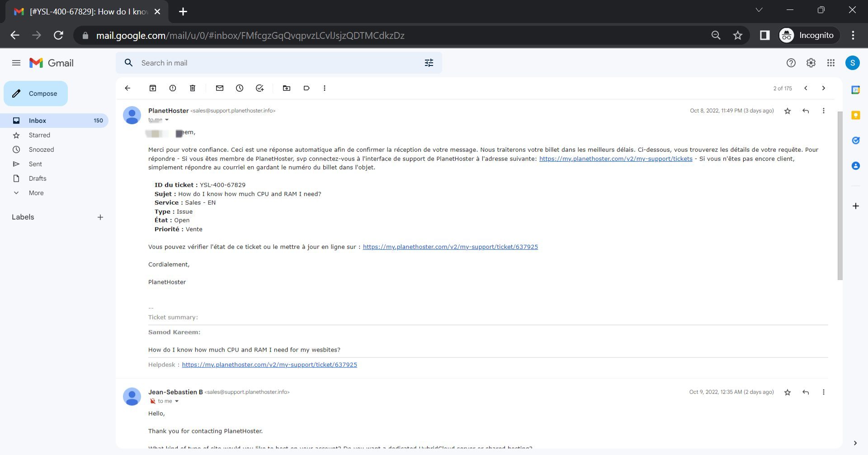
Task: Reply to the Jean-Sebastien B message
Action: click(806, 393)
